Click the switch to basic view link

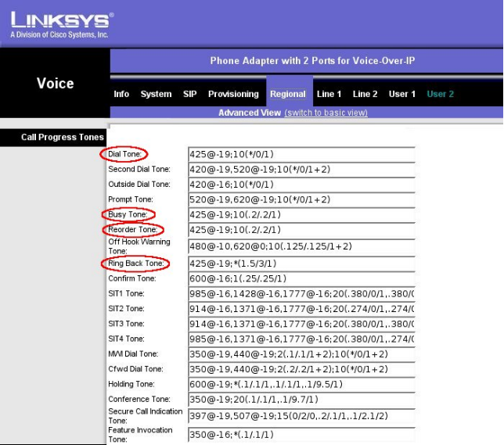(x=326, y=113)
